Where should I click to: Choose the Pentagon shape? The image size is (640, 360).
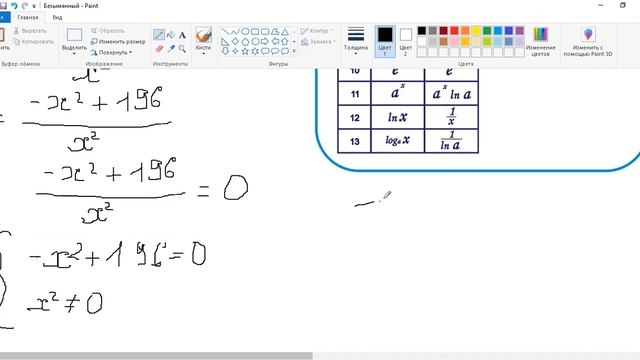pyautogui.click(x=245, y=42)
